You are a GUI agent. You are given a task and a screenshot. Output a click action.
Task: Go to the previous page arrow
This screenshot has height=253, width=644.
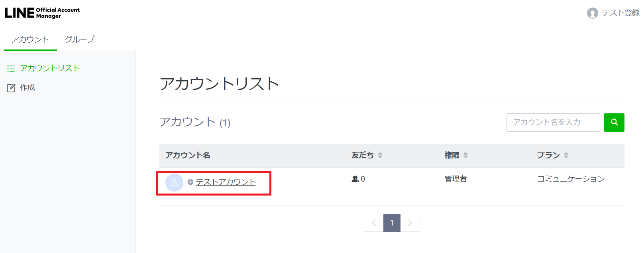(x=374, y=223)
